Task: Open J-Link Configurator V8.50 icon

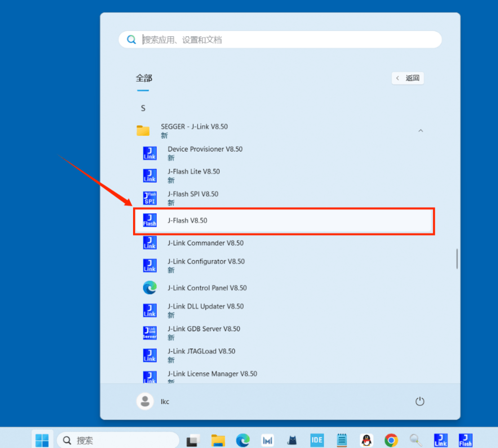Action: click(150, 266)
